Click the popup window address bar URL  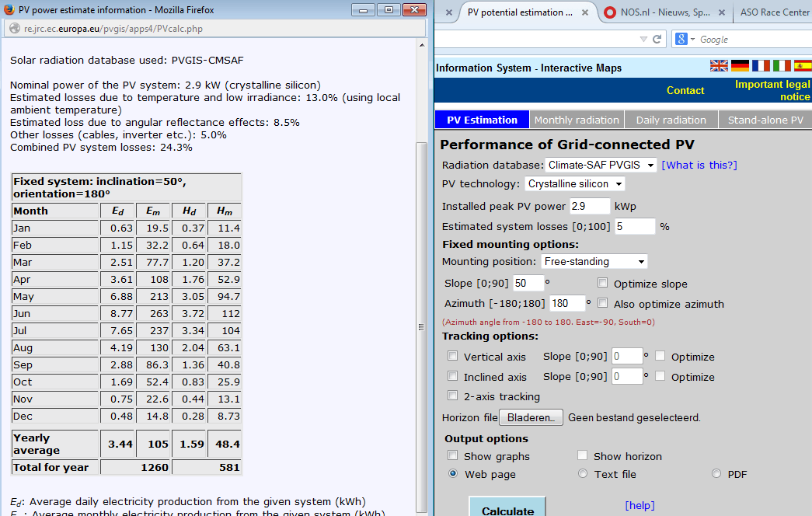point(113,29)
